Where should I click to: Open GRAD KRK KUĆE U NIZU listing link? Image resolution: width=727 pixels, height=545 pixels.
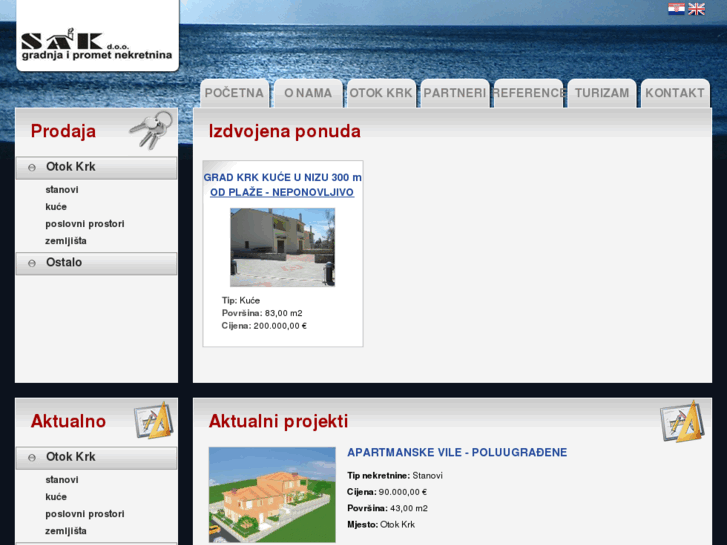tap(282, 185)
